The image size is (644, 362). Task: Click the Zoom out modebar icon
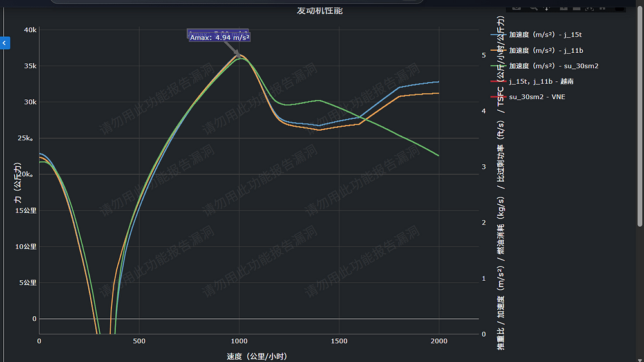tap(576, 7)
